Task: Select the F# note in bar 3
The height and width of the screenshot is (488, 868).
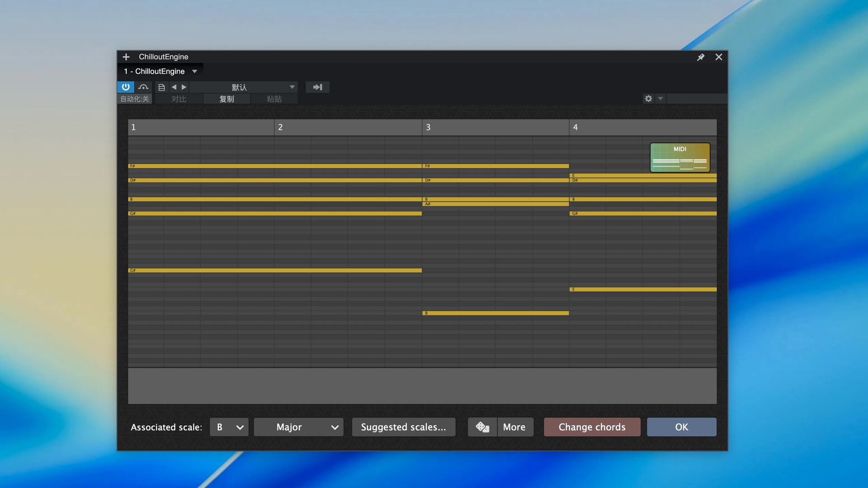Action: pos(495,166)
